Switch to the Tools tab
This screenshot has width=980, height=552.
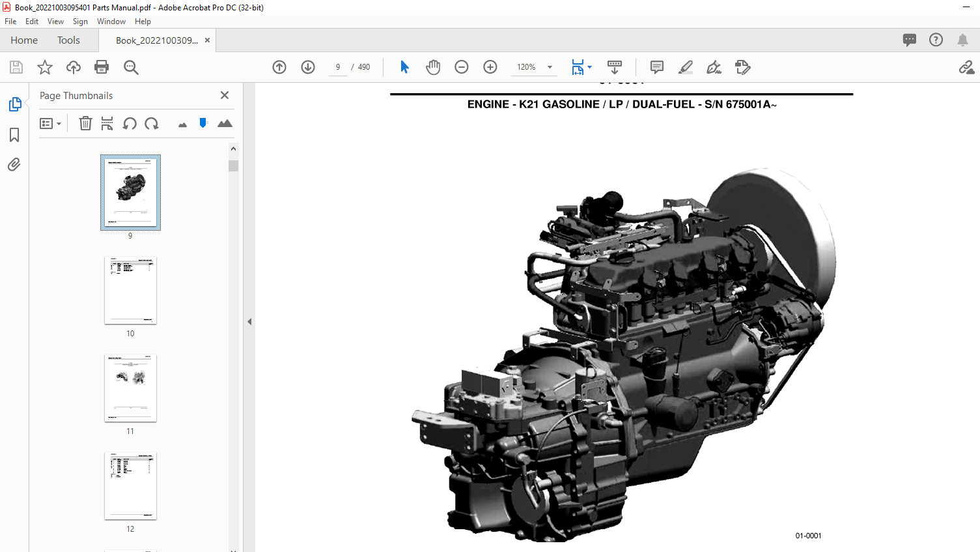[x=68, y=40]
